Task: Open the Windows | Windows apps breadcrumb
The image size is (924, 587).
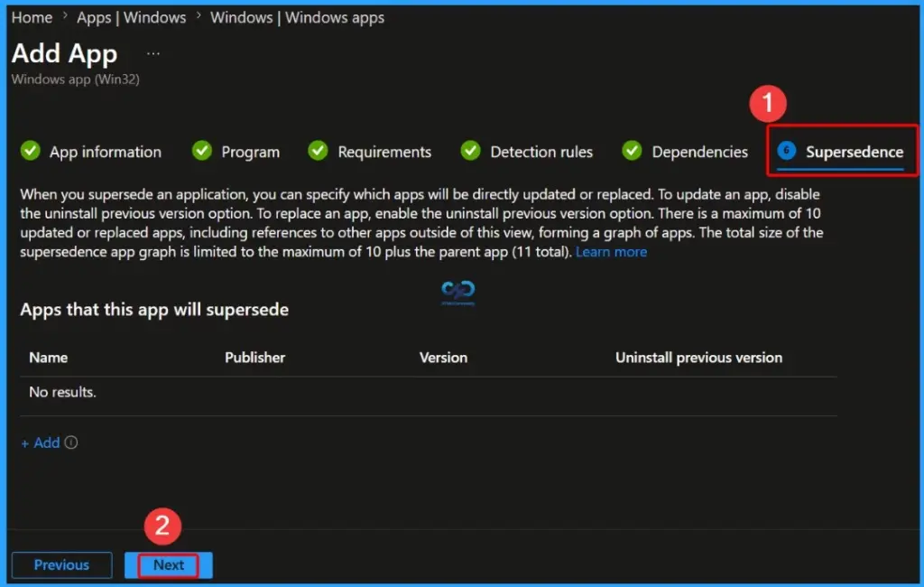Action: click(x=297, y=18)
